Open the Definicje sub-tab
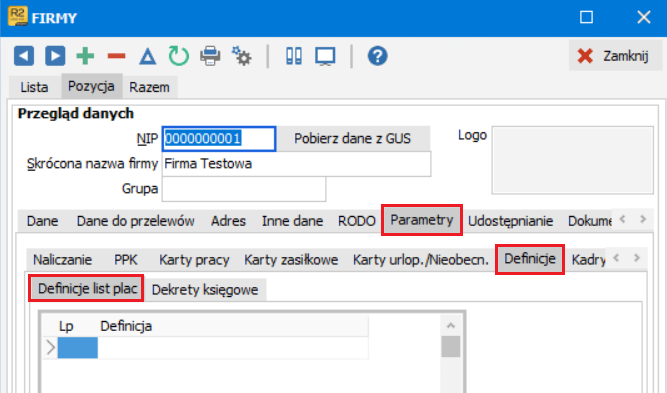667x393 pixels. (x=530, y=259)
